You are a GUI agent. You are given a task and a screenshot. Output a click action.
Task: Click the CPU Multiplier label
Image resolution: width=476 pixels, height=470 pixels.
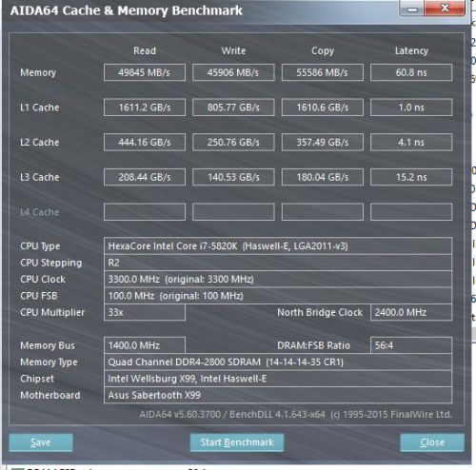pos(52,313)
